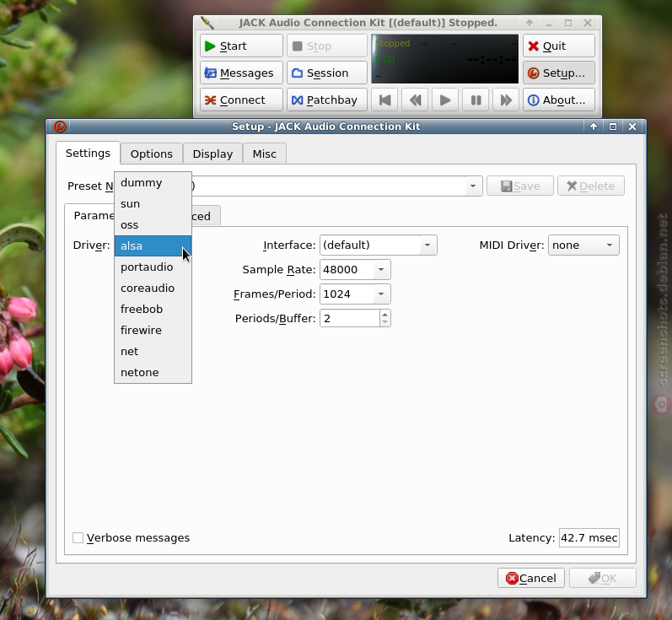The image size is (672, 620).
Task: Click shade arrow on Setup title bar
Action: coord(594,127)
